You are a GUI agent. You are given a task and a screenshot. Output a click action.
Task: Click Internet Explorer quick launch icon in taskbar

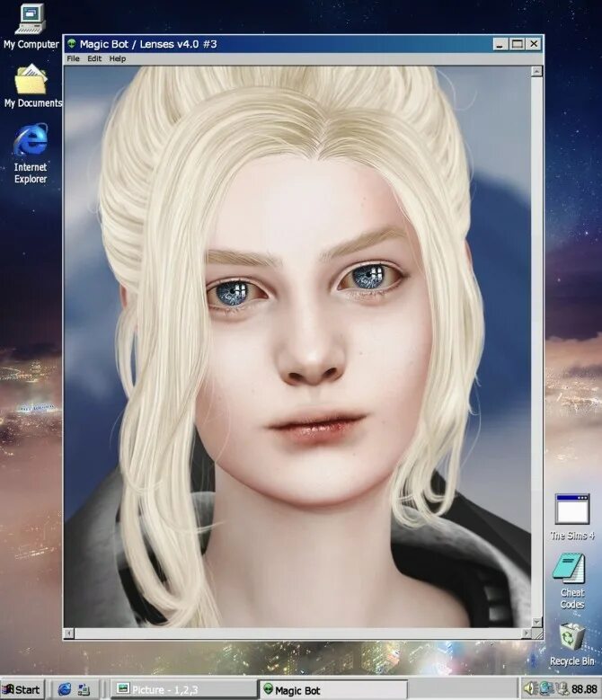click(x=65, y=689)
